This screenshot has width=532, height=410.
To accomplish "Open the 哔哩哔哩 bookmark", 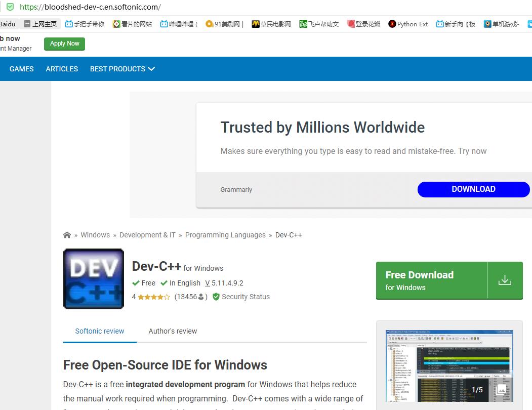I will click(x=179, y=24).
